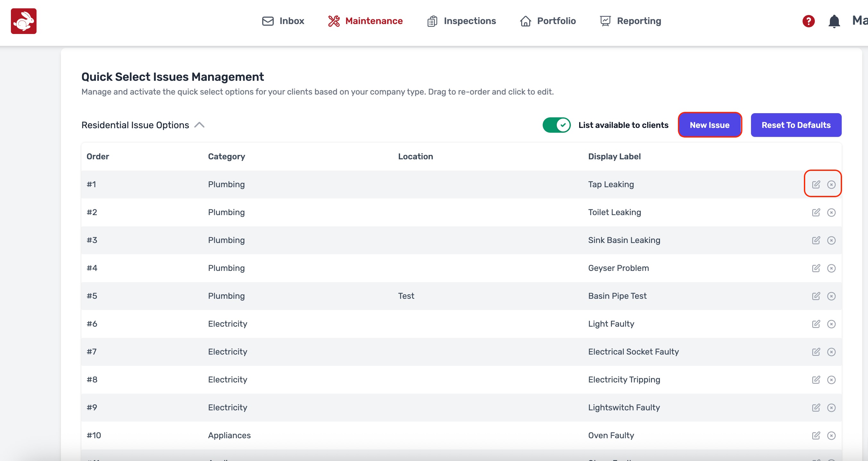Edit the Oven Faulty issue
The width and height of the screenshot is (868, 461).
816,435
